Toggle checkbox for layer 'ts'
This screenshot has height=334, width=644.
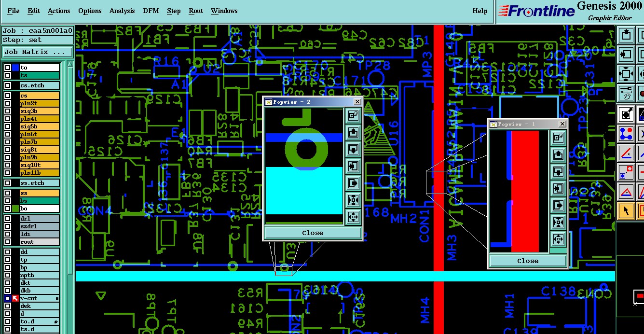click(x=8, y=76)
